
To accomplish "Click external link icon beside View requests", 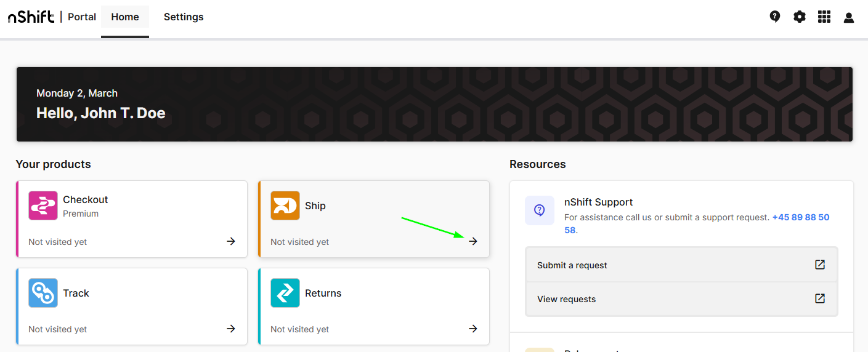I will pyautogui.click(x=820, y=298).
